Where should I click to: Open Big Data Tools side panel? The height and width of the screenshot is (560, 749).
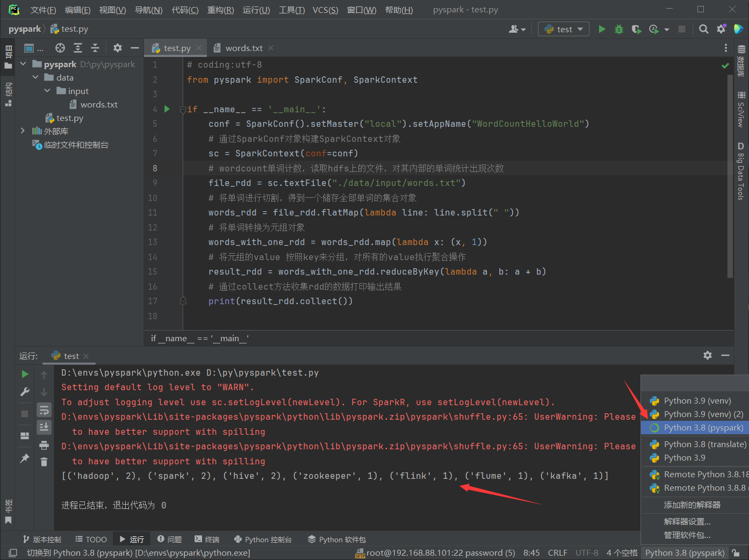(x=741, y=171)
